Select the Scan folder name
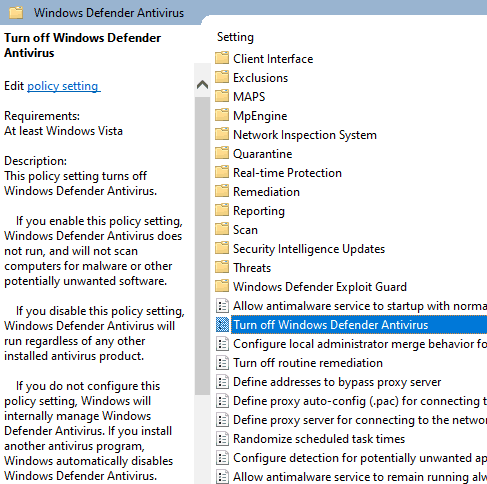The width and height of the screenshot is (487, 484). (x=245, y=230)
